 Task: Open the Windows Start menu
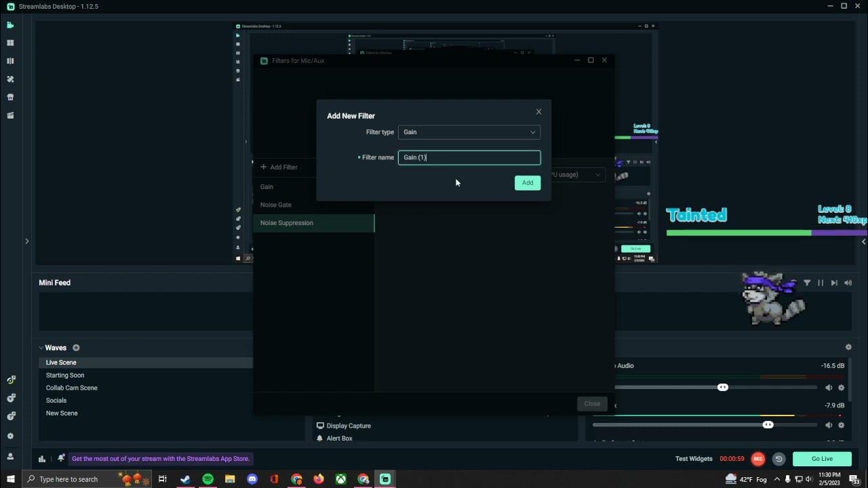click(10, 479)
